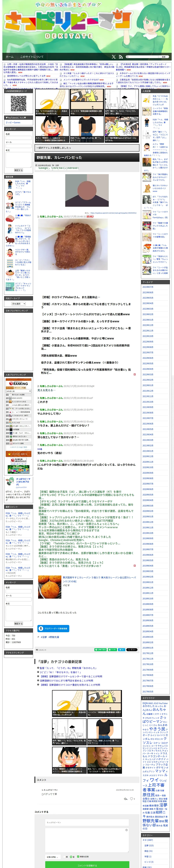This screenshot has height=868, width=174.
Task: Focus the commenter name field たっぷりピーマン
Action: tap(87, 823)
